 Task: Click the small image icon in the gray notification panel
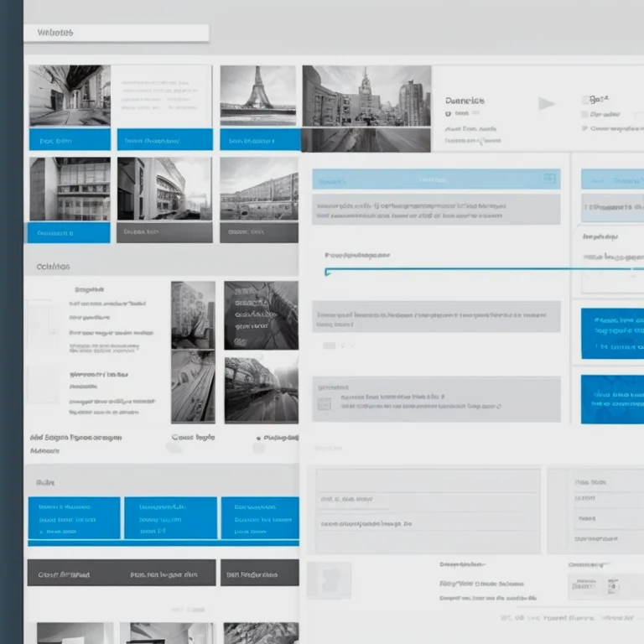coord(324,403)
